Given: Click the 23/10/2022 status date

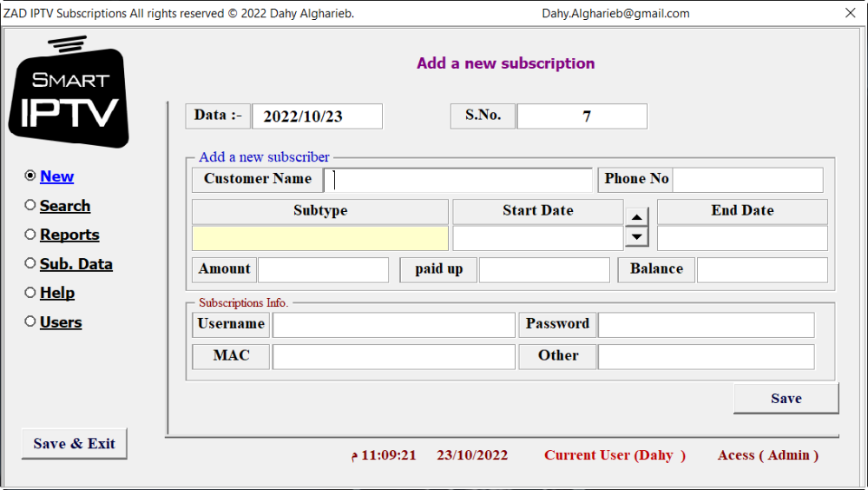Looking at the screenshot, I should (x=472, y=455).
